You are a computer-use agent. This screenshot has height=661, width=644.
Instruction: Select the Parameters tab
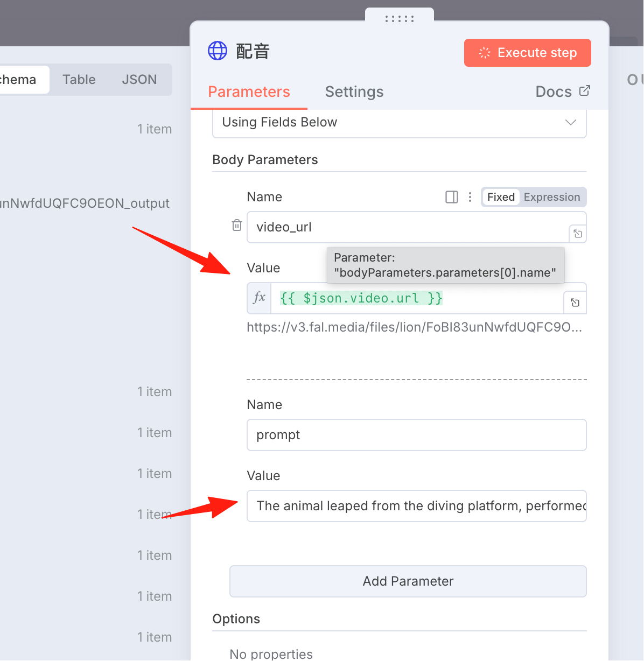(249, 92)
